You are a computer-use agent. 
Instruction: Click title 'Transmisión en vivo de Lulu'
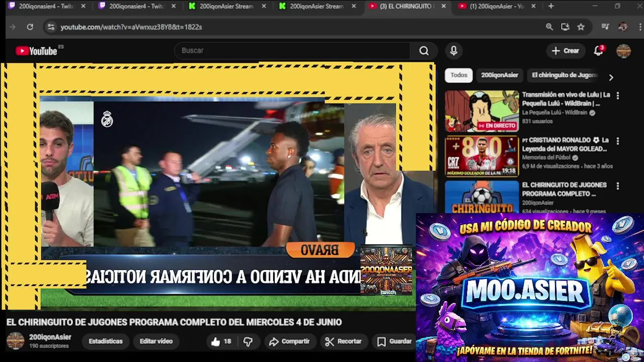pos(566,99)
